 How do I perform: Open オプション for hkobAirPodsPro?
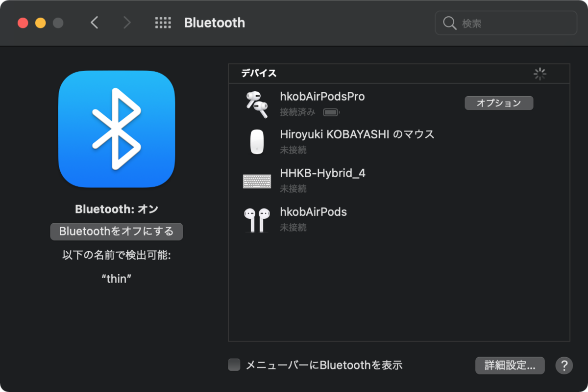pyautogui.click(x=499, y=103)
